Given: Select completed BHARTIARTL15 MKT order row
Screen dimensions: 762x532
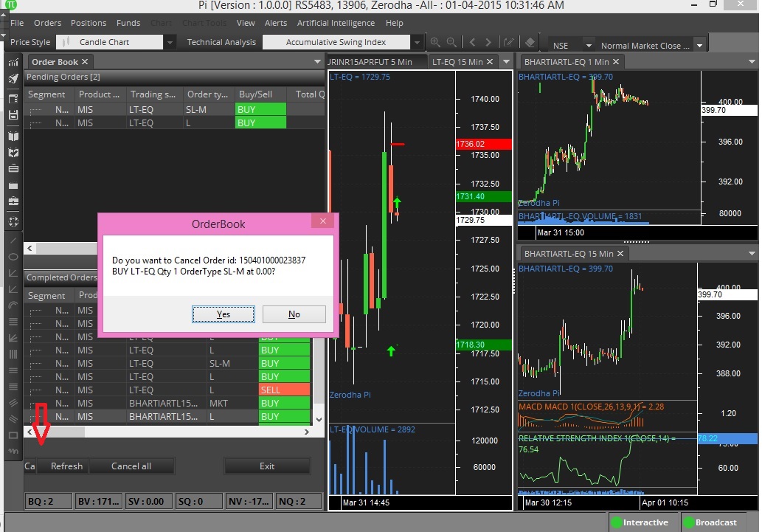Looking at the screenshot, I should pos(168,403).
